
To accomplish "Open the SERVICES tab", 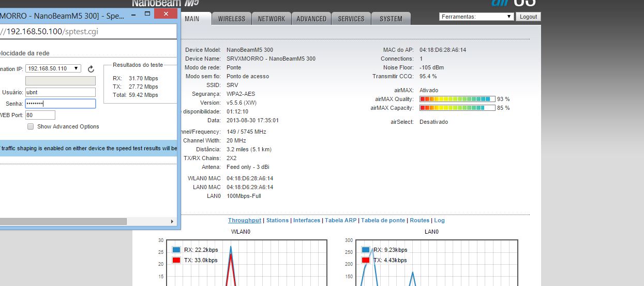I will pos(351,19).
